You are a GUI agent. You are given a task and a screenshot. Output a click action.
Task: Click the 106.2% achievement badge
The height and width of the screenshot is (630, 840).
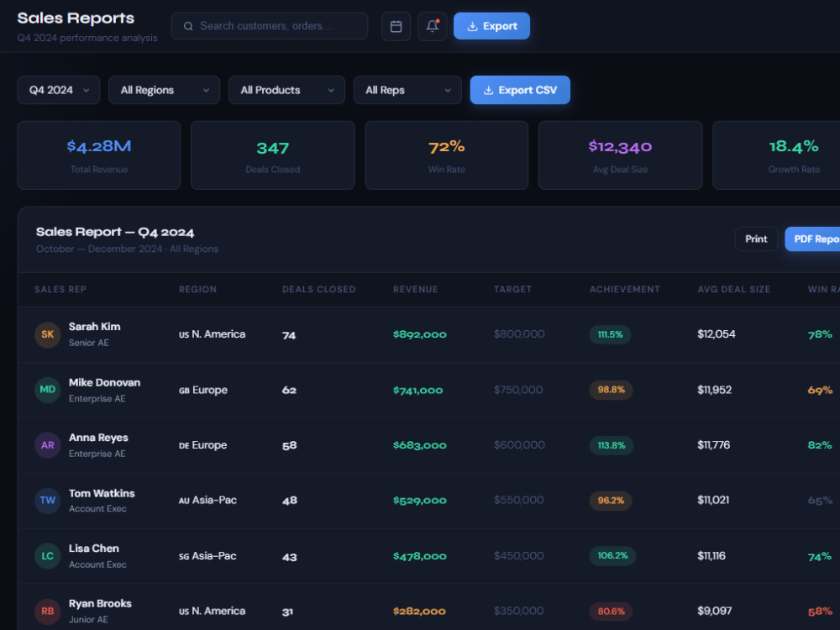(612, 555)
